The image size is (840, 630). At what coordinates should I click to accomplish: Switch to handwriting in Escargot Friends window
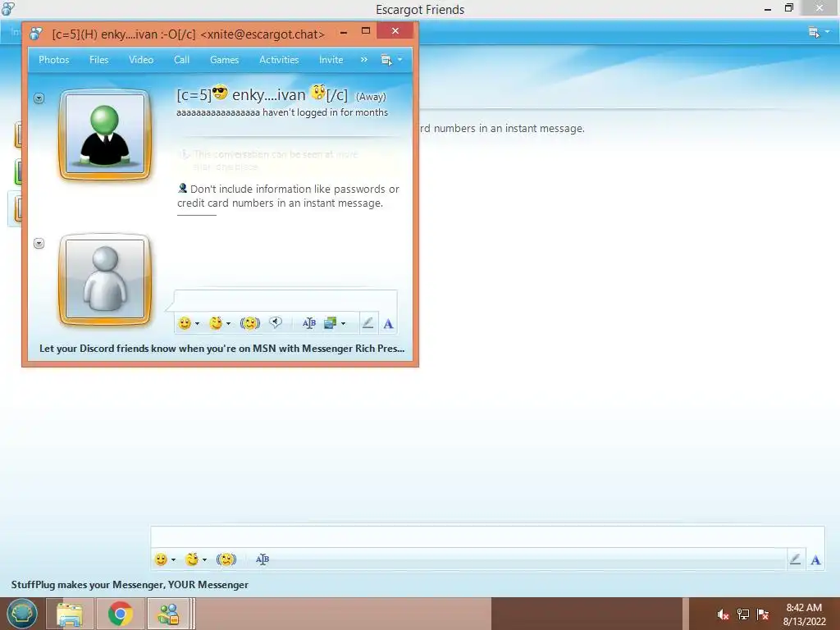click(795, 559)
